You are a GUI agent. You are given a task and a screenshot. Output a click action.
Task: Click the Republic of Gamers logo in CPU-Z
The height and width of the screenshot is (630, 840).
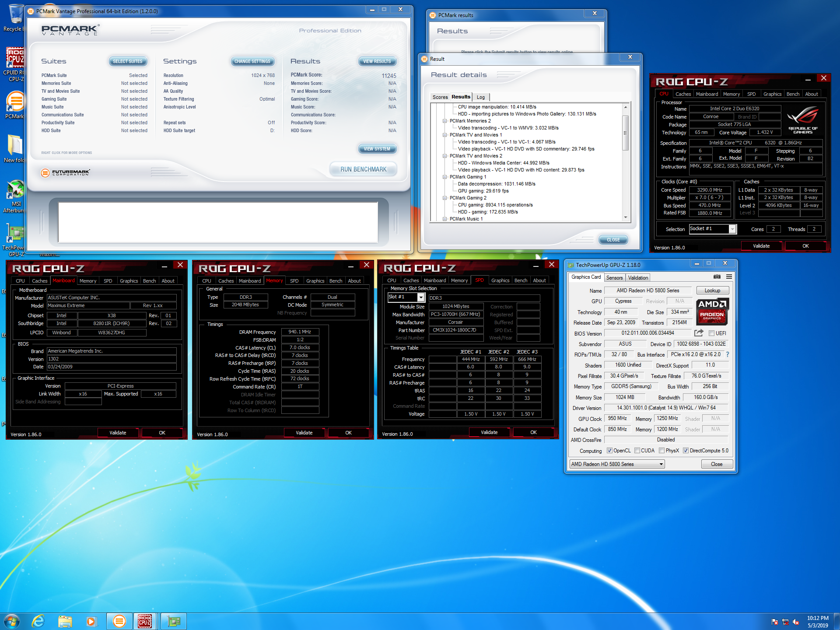tap(802, 120)
